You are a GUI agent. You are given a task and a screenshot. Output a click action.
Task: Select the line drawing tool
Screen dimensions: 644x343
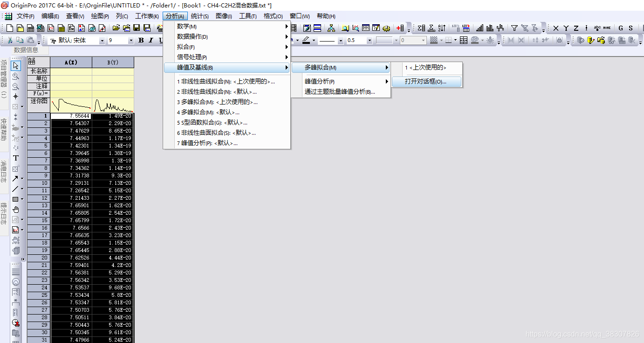[x=15, y=189]
